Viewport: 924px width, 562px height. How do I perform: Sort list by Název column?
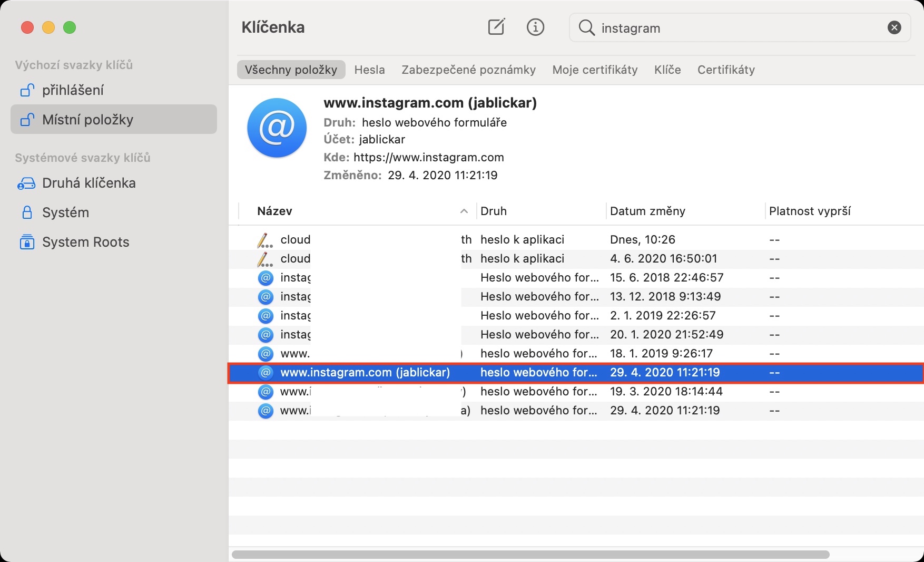tap(275, 211)
